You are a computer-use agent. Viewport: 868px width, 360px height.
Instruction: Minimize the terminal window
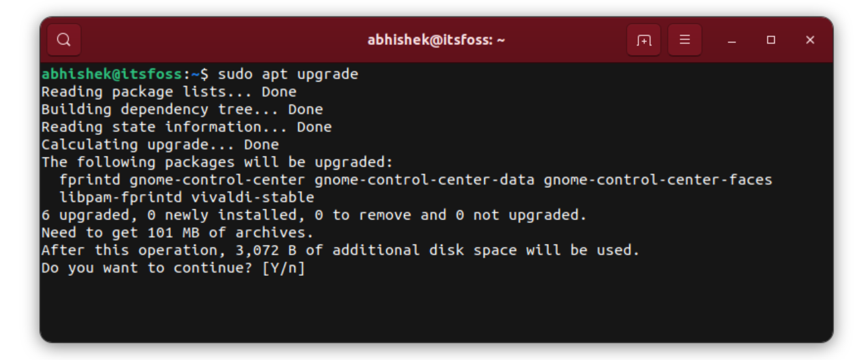tap(732, 40)
